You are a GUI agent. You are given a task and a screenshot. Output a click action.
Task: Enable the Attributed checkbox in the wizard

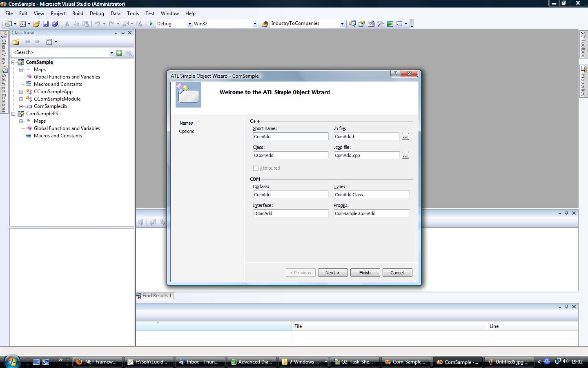pos(256,168)
